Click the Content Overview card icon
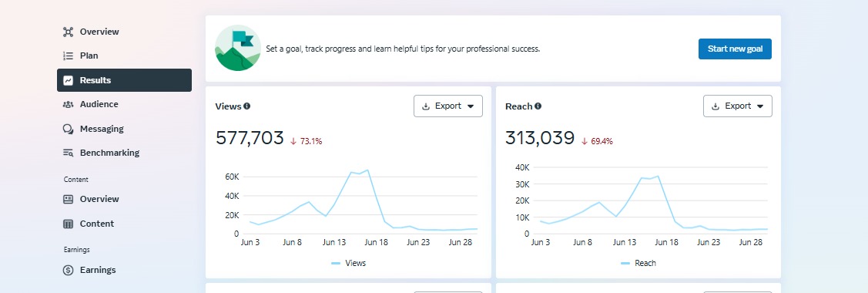 (68, 200)
